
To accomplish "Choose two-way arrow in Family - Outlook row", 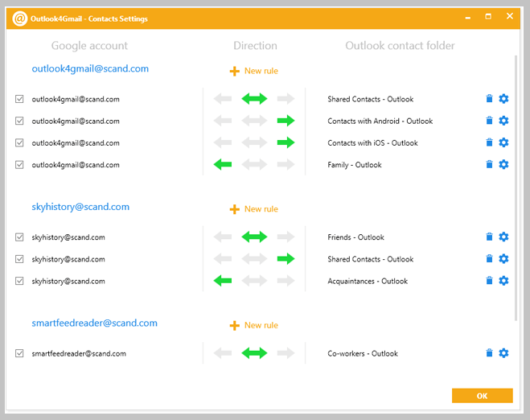I will 254,164.
